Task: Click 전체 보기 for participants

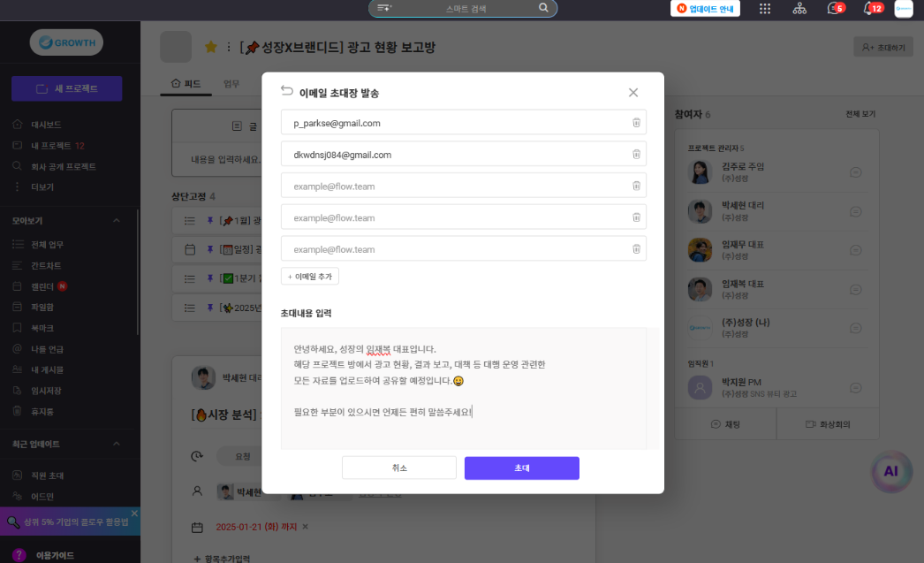Action: click(x=860, y=114)
